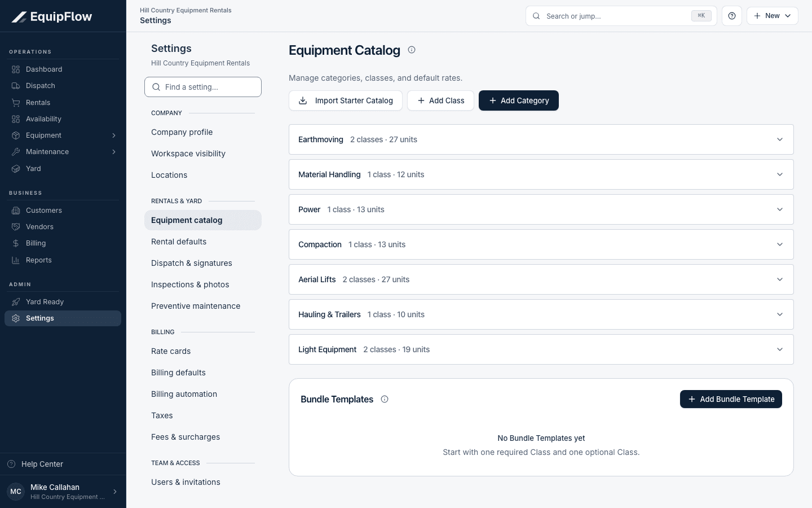
Task: Open Customers in the sidebar
Action: pos(63,211)
